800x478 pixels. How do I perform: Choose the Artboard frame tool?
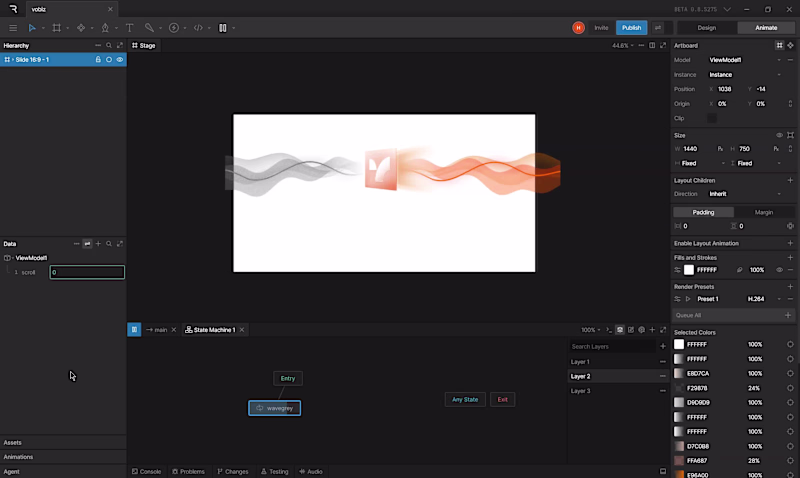pyautogui.click(x=57, y=28)
